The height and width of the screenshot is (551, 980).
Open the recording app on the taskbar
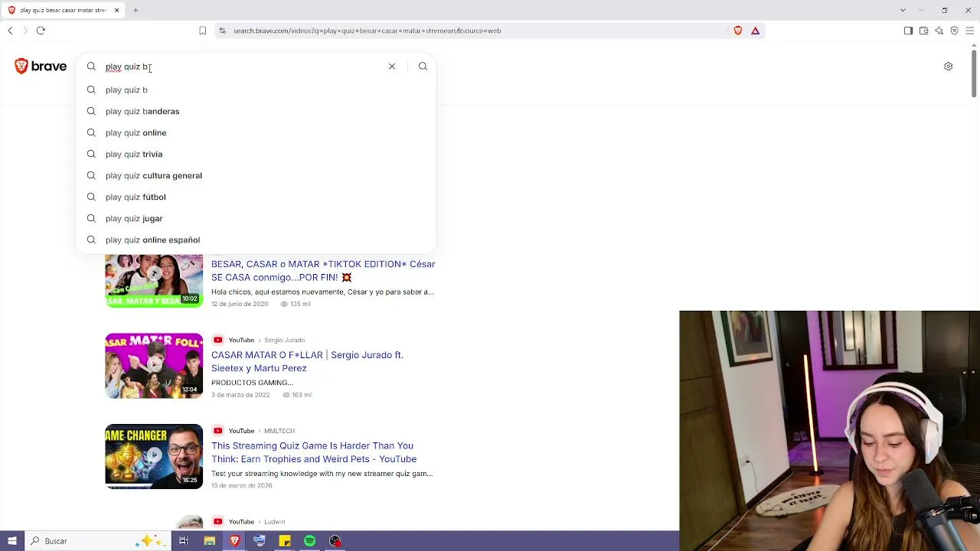click(335, 541)
